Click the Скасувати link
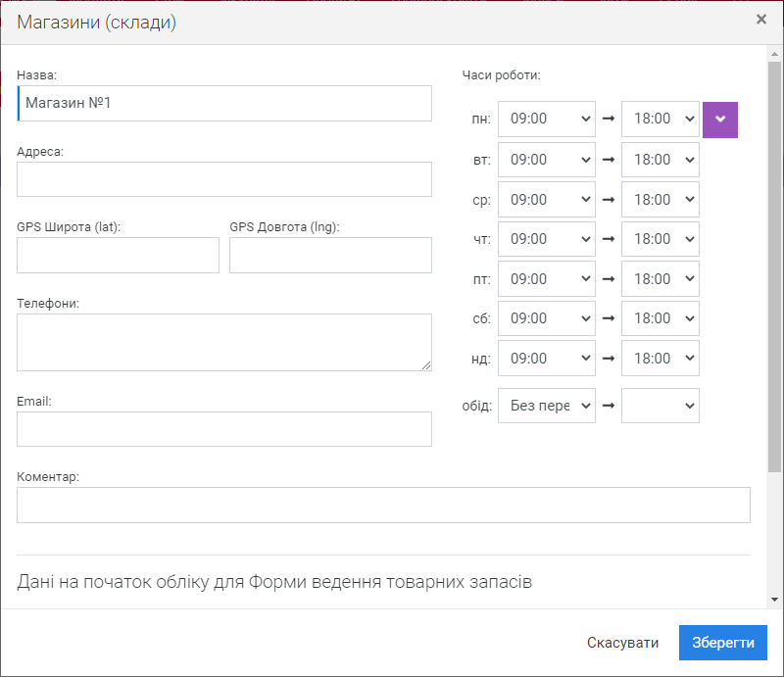784x677 pixels. [623, 643]
